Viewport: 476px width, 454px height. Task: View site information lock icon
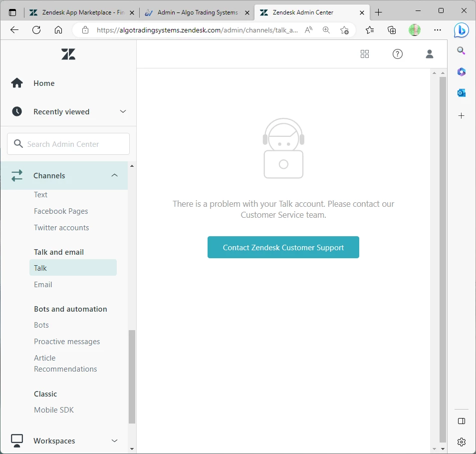point(85,30)
